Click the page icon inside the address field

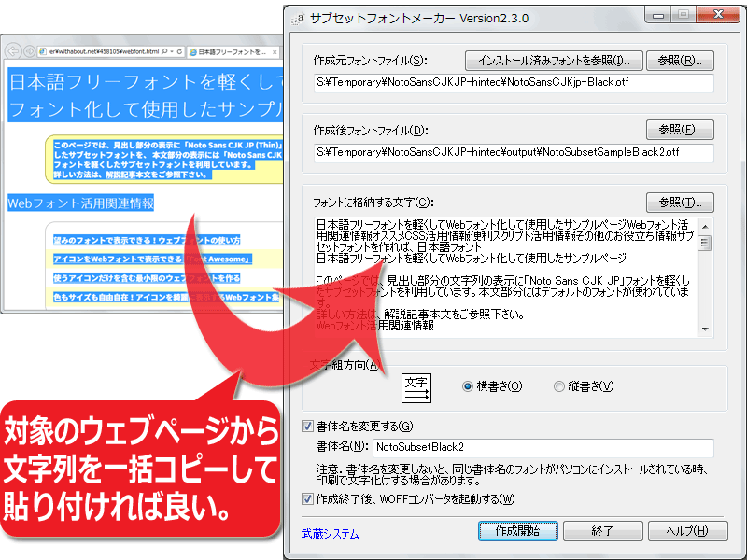tap(42, 52)
